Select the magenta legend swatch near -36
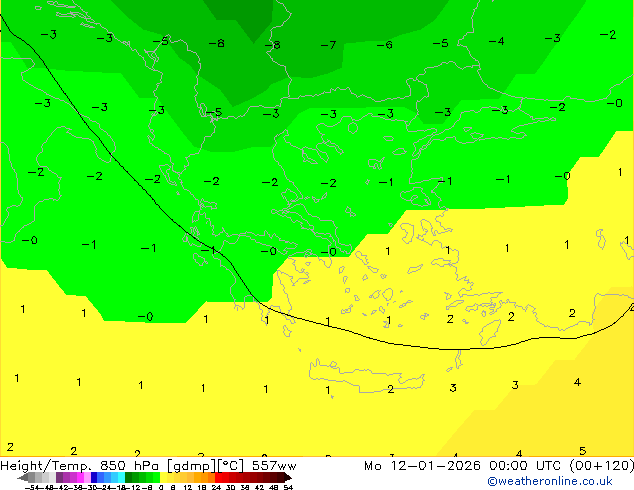Screen dimensions: 634x490 point(80,477)
